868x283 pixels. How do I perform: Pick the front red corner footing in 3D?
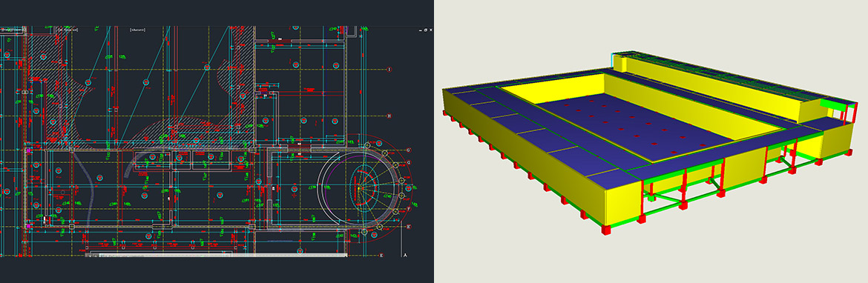tap(606, 230)
